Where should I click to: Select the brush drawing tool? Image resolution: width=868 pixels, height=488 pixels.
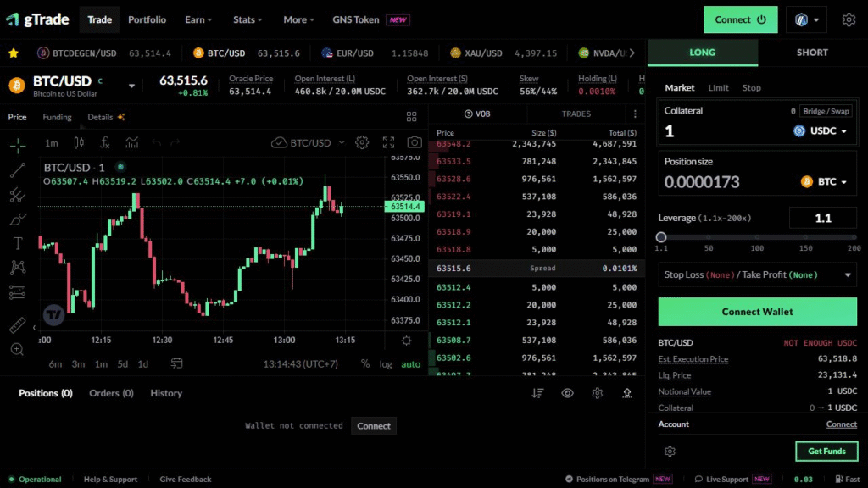[17, 219]
